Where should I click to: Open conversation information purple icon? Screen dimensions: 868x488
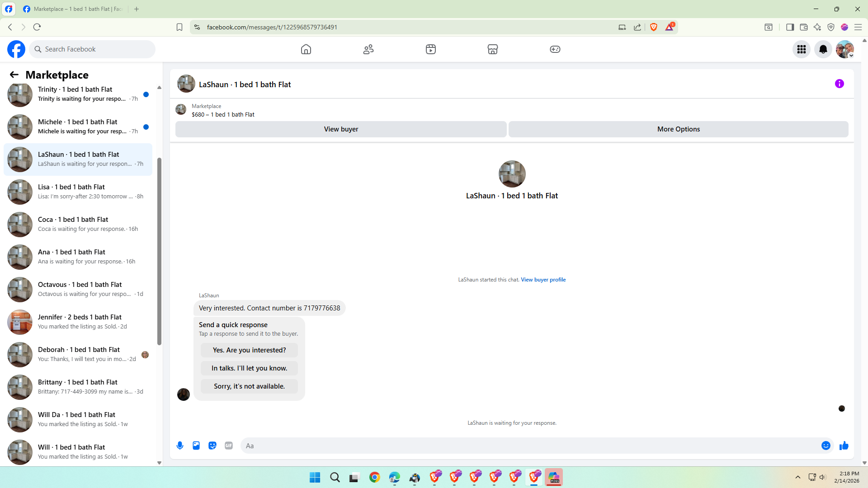tap(840, 84)
